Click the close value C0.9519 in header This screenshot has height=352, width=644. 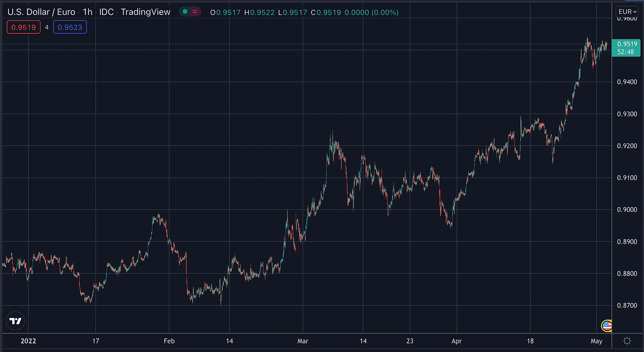pos(326,12)
